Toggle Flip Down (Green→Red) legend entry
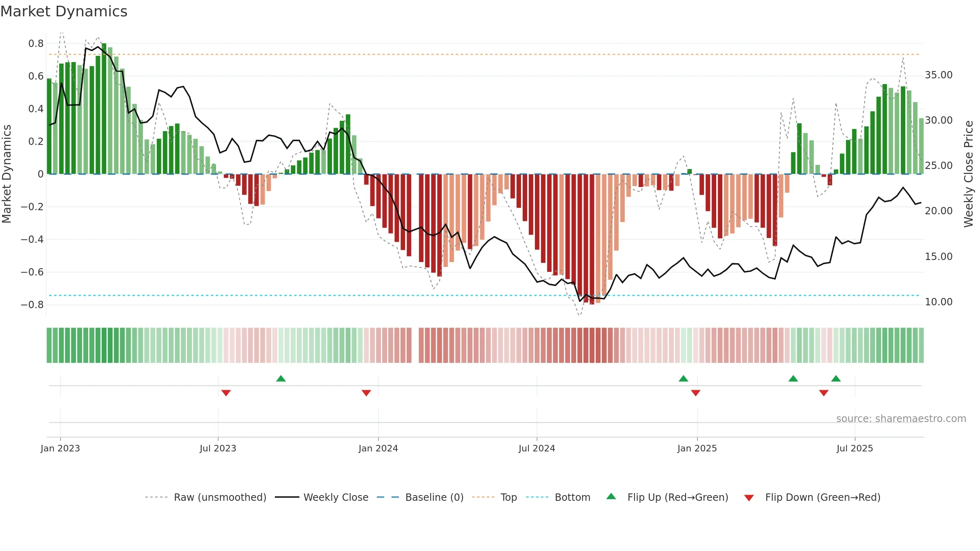Image resolution: width=980 pixels, height=551 pixels. [812, 497]
